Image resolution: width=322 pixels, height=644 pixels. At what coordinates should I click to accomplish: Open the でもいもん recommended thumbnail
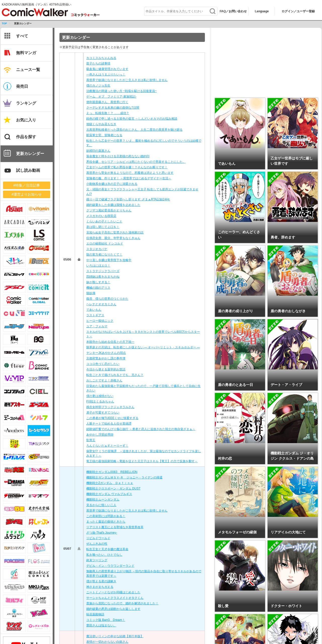(240, 133)
